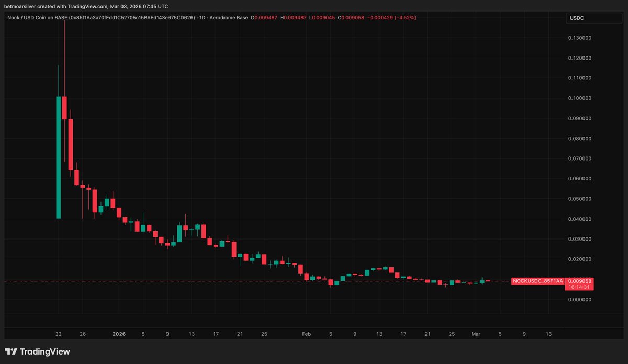Screen dimensions: 628x364
Task: Click the 0.020000 price axis label
Action: coord(579,259)
